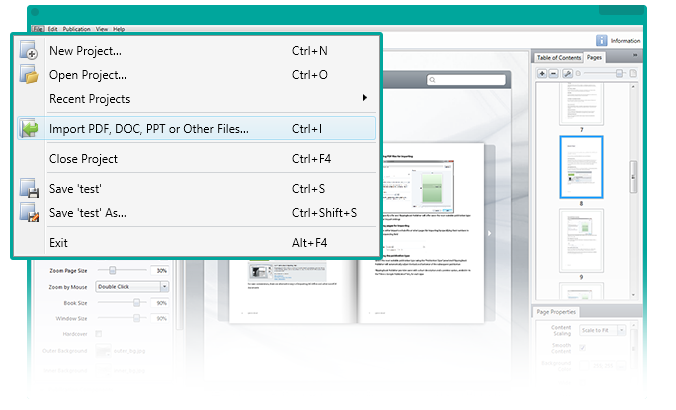Click the Ctrl+I shortcut text
676x410 pixels.
307,128
